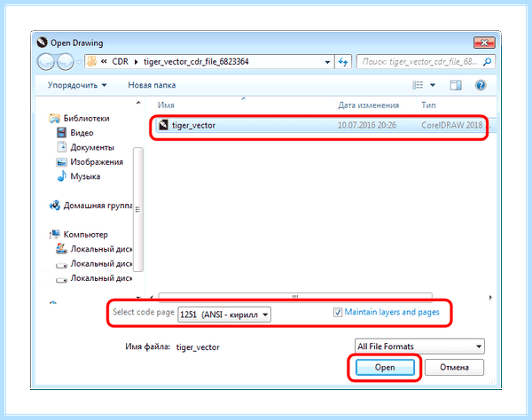Click the Изображения picture icon
Image resolution: width=532 pixels, height=420 pixels.
click(61, 162)
